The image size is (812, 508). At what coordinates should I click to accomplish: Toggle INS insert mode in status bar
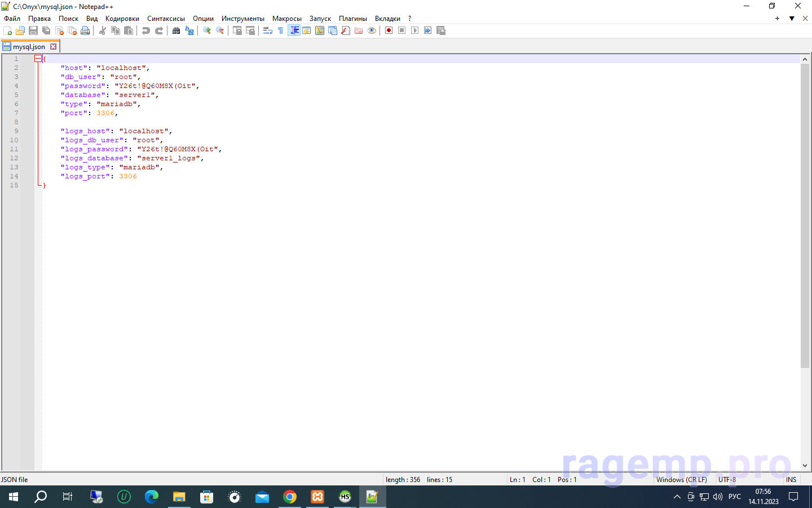pyautogui.click(x=791, y=480)
